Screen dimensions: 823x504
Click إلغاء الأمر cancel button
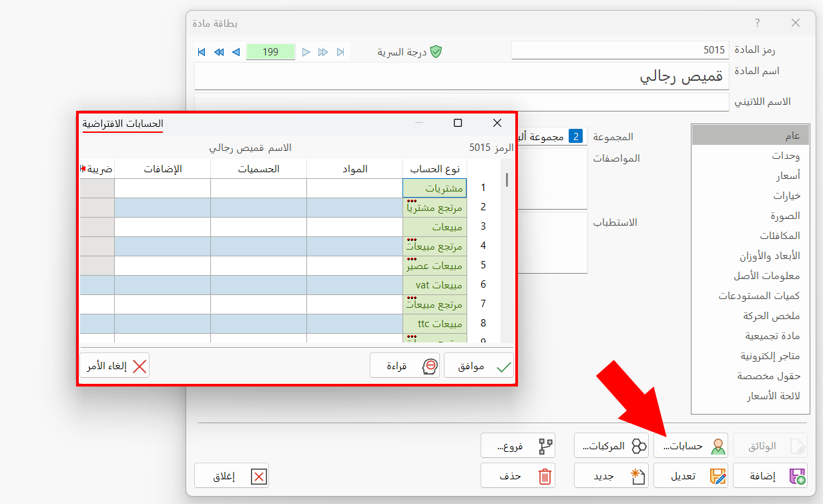(115, 366)
